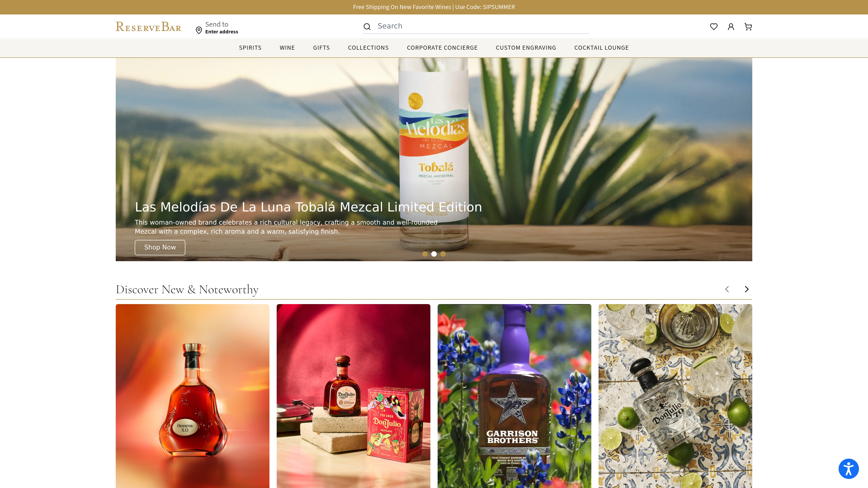Viewport: 868px width, 488px height.
Task: Open the Wine menu
Action: tap(287, 48)
